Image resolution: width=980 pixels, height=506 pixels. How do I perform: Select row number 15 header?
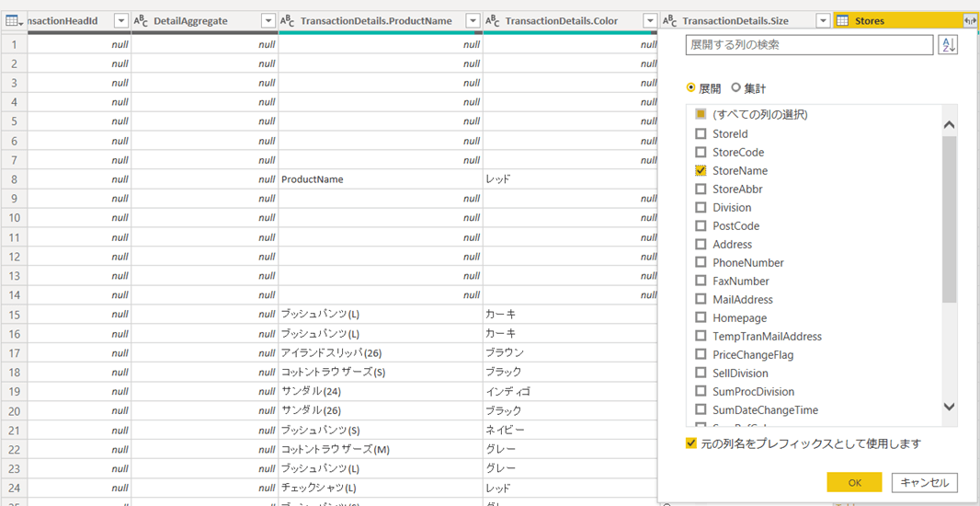(x=14, y=314)
